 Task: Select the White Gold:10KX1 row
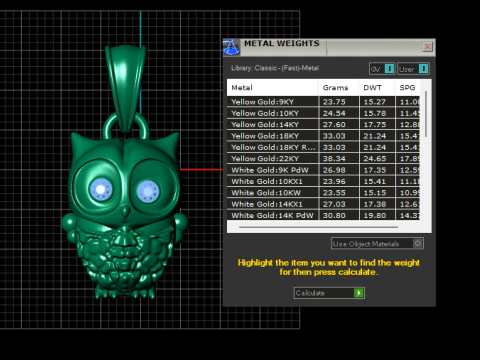323,181
